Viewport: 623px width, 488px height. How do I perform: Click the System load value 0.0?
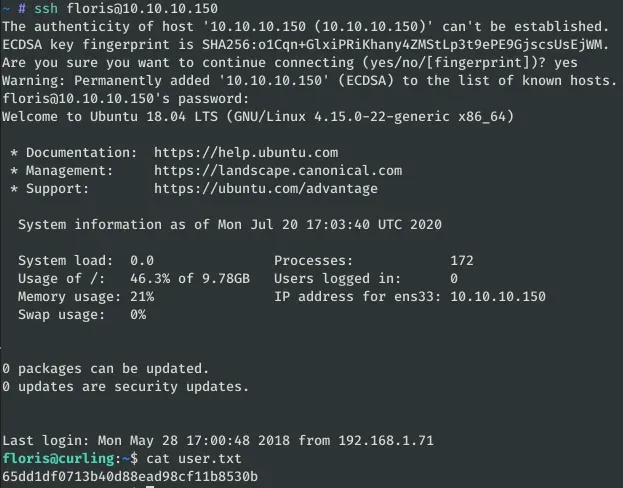[x=142, y=260]
